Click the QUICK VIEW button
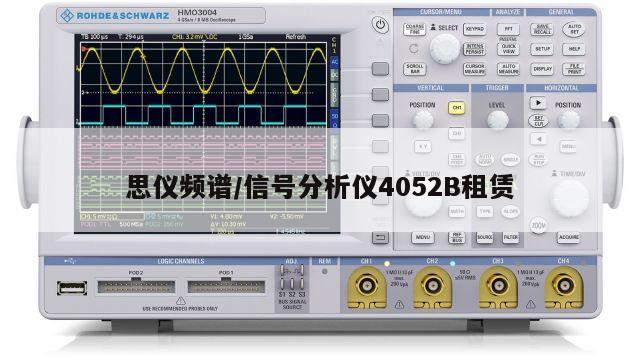The height and width of the screenshot is (360, 640). click(509, 49)
